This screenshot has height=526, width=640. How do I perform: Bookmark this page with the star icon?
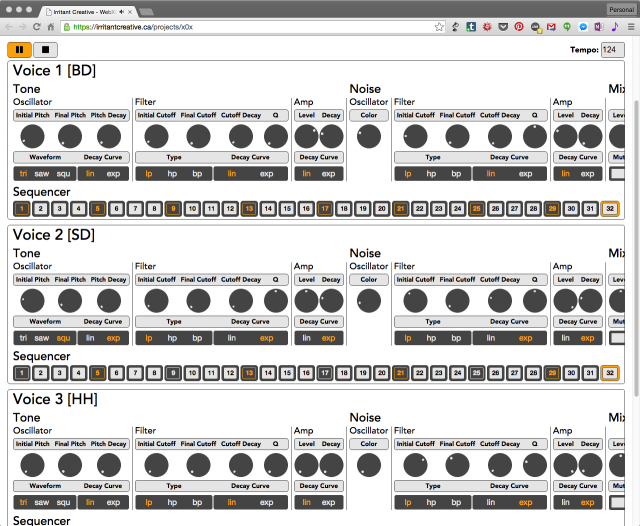point(439,27)
